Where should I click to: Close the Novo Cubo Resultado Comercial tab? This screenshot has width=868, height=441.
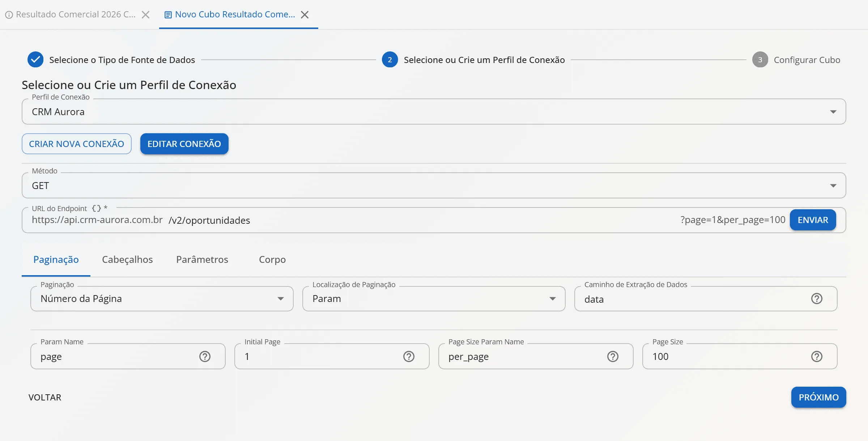click(x=305, y=14)
